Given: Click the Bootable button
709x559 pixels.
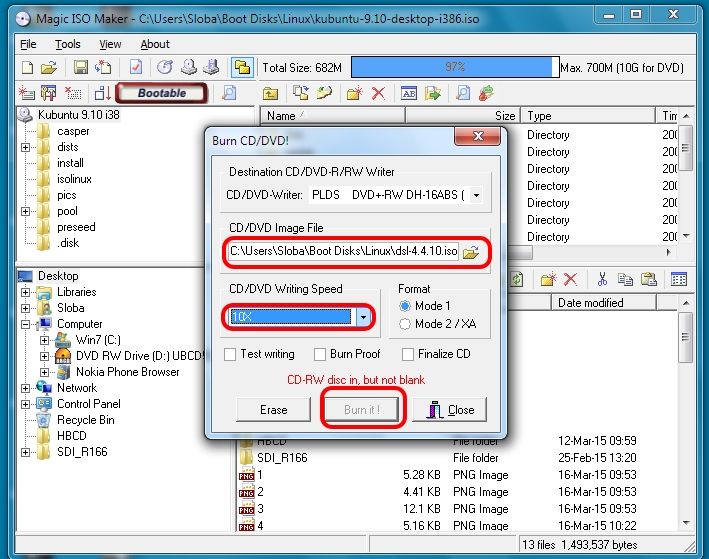Looking at the screenshot, I should click(162, 93).
